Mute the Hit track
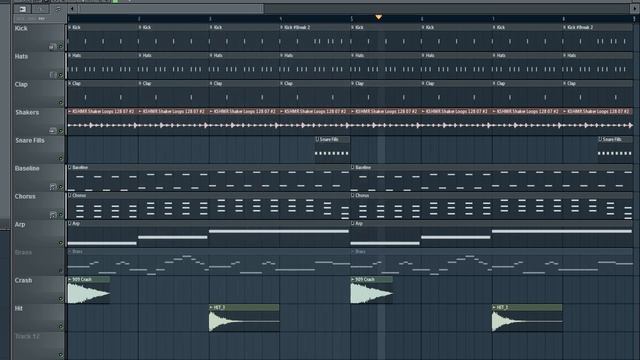Image resolution: width=640 pixels, height=360 pixels. [x=61, y=327]
